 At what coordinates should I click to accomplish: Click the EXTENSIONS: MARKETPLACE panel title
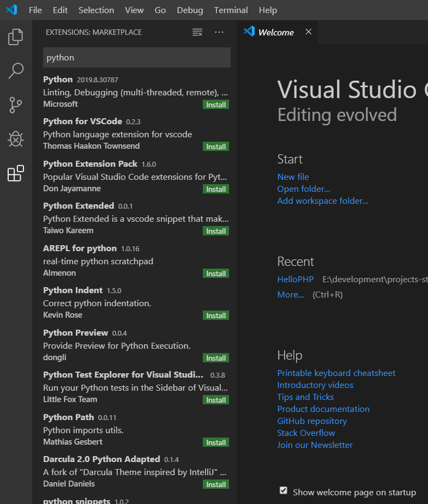(94, 32)
